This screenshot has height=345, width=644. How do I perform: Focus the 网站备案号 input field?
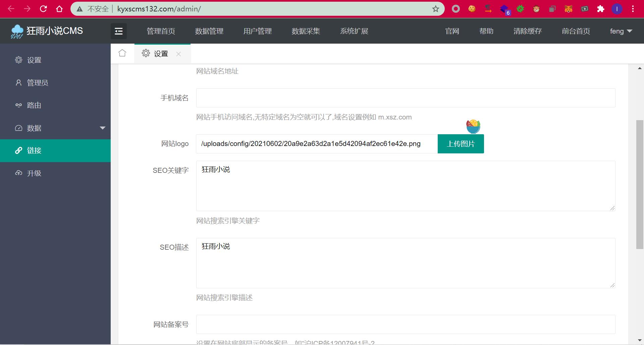point(406,324)
